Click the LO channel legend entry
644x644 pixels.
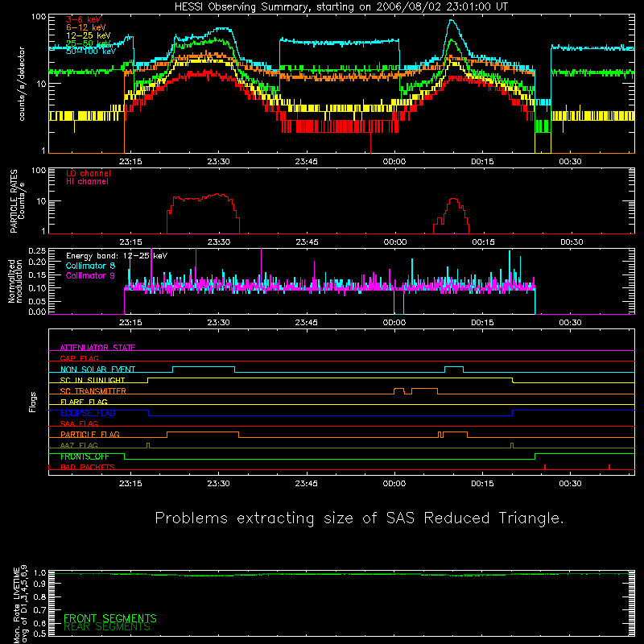(89, 173)
